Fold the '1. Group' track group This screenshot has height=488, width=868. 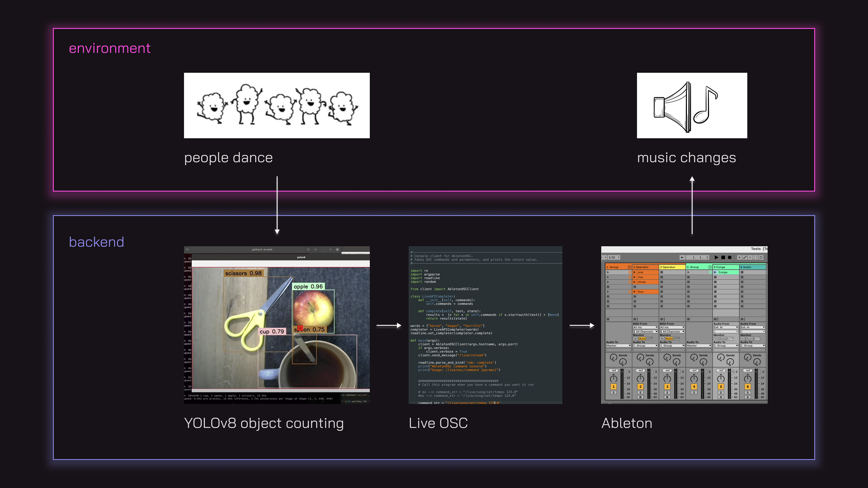tap(629, 267)
